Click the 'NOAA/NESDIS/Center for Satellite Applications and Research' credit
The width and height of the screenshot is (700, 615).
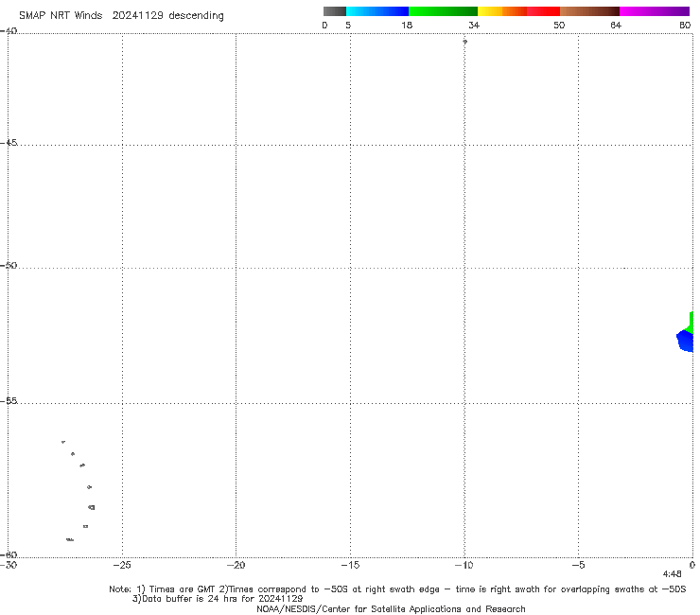point(391,608)
